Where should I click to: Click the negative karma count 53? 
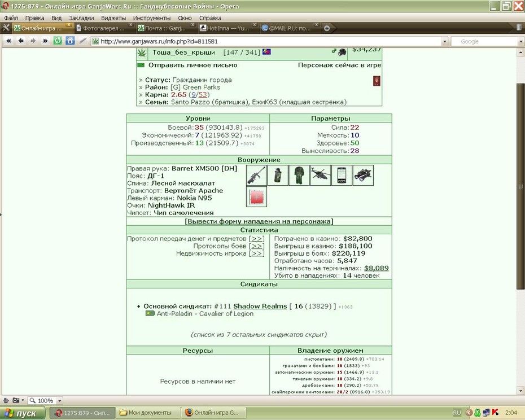(x=202, y=94)
